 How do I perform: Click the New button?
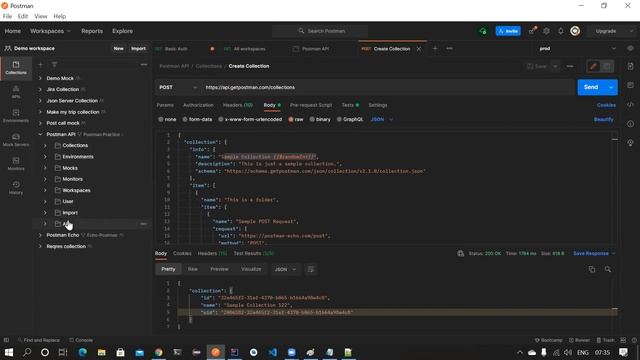118,49
